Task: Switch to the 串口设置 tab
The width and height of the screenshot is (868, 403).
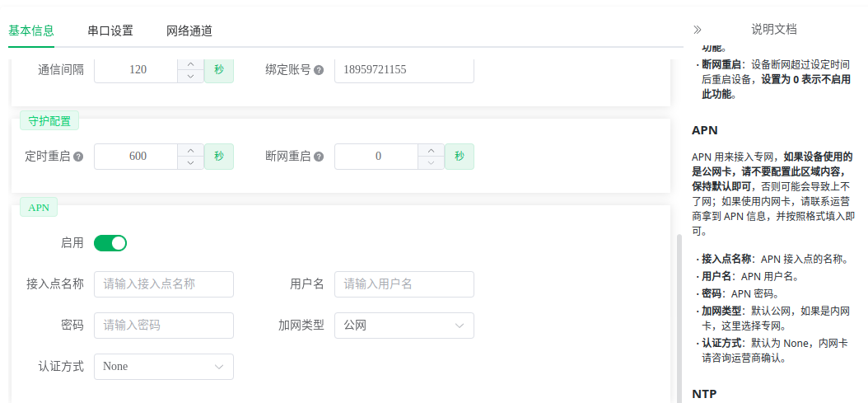Action: 110,31
